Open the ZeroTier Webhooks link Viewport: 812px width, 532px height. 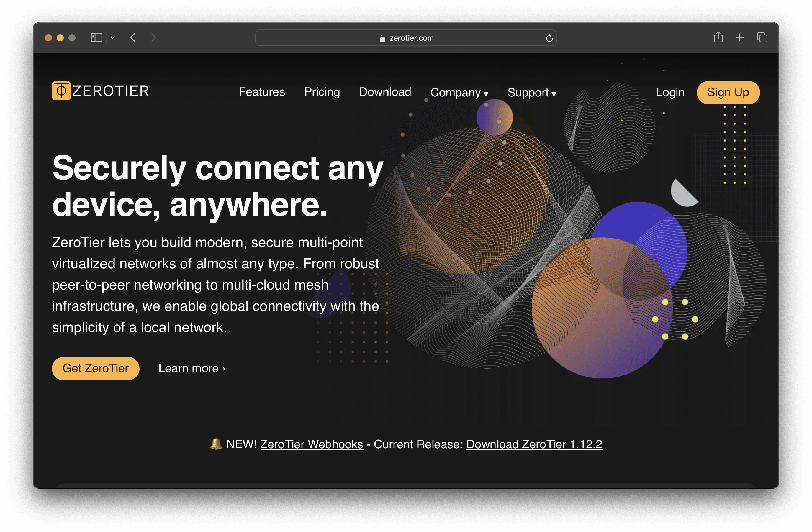click(312, 444)
